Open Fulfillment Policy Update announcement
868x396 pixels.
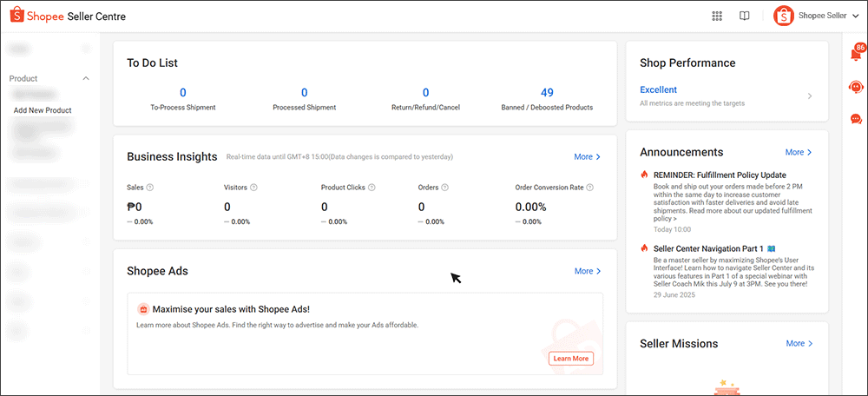click(x=720, y=175)
